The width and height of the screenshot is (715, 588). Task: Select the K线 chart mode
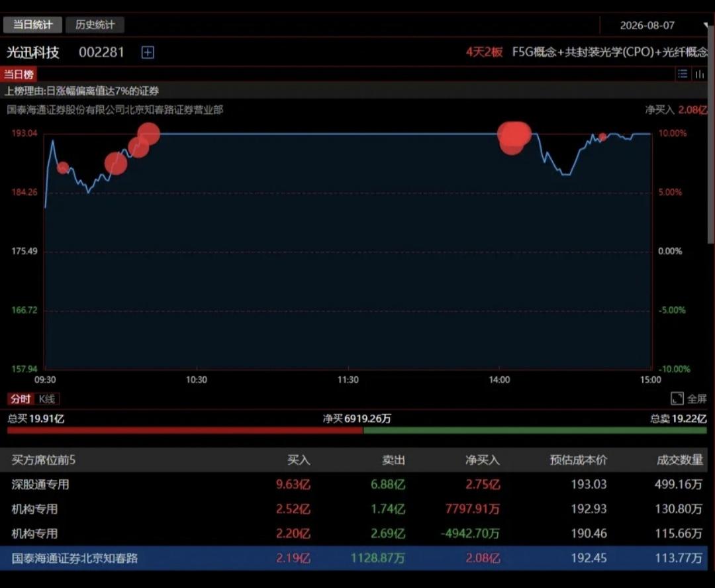(47, 399)
